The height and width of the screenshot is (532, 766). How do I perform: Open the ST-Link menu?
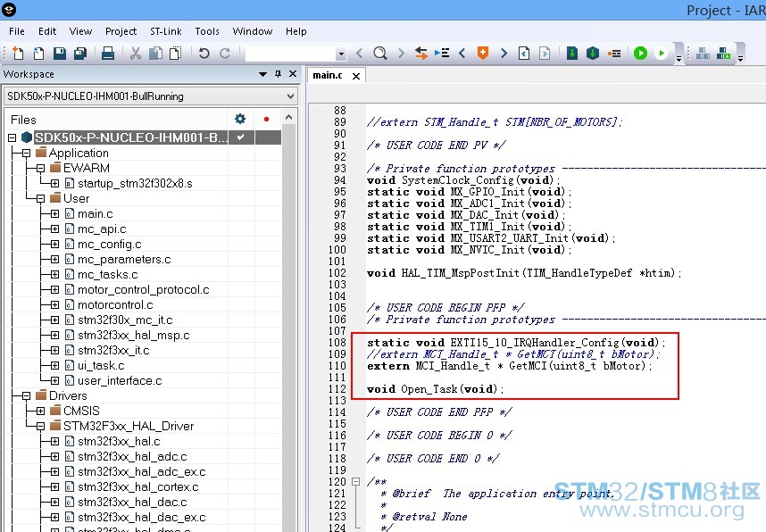pyautogui.click(x=165, y=31)
